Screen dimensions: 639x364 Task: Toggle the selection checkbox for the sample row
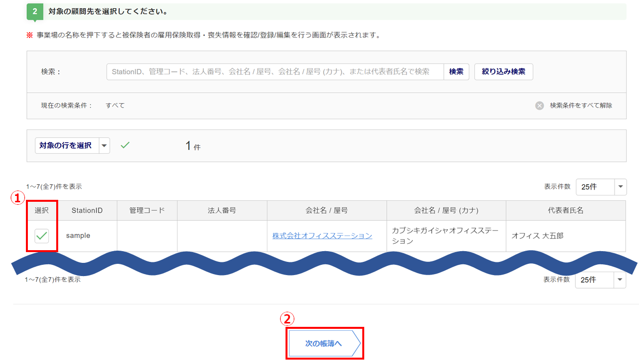coord(42,236)
